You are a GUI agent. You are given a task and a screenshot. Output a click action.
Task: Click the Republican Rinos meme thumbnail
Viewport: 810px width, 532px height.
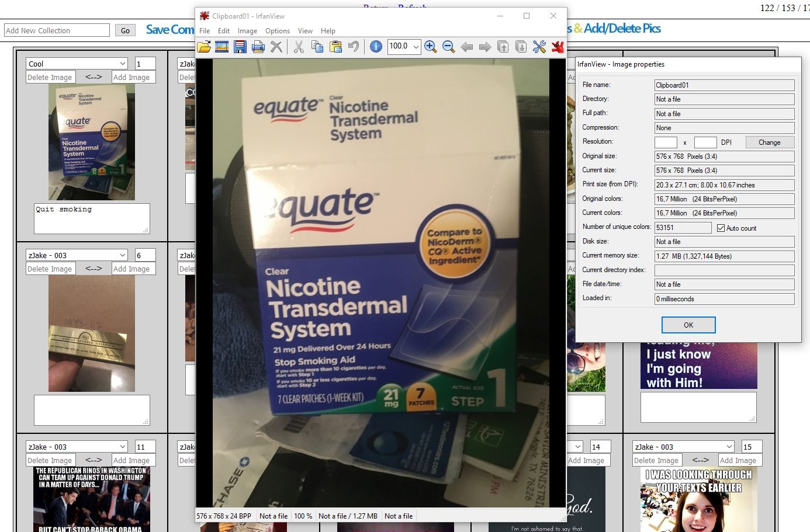[92, 499]
